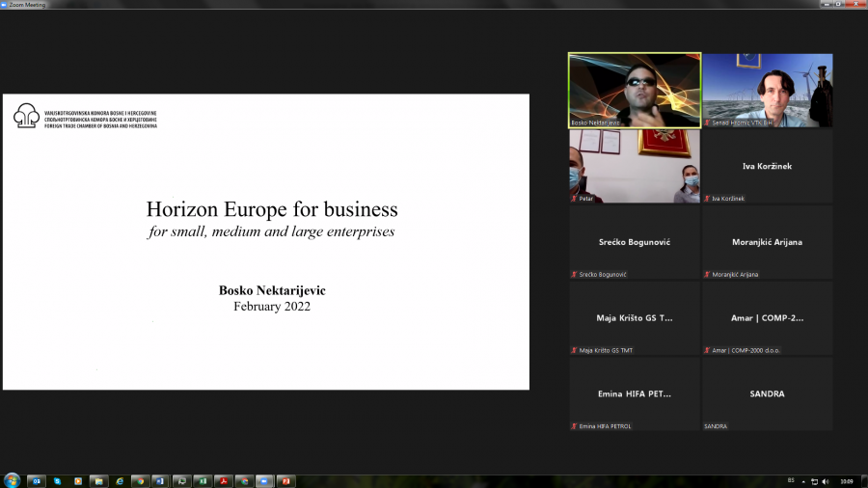Click the Show desktop strip at taskbar end
The height and width of the screenshot is (488, 868).
tap(865, 481)
